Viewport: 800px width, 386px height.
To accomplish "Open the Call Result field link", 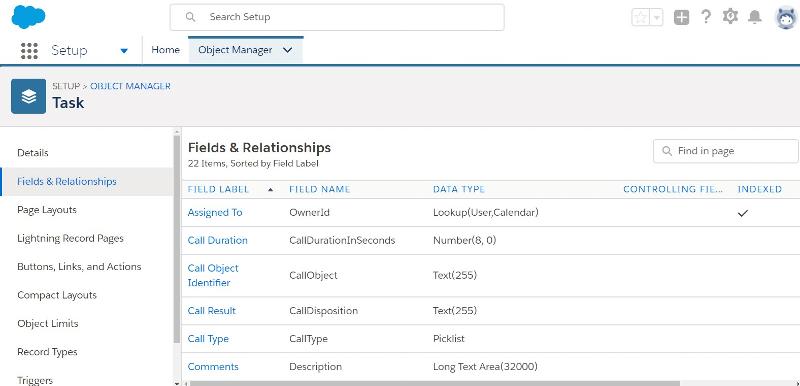I will (x=212, y=311).
